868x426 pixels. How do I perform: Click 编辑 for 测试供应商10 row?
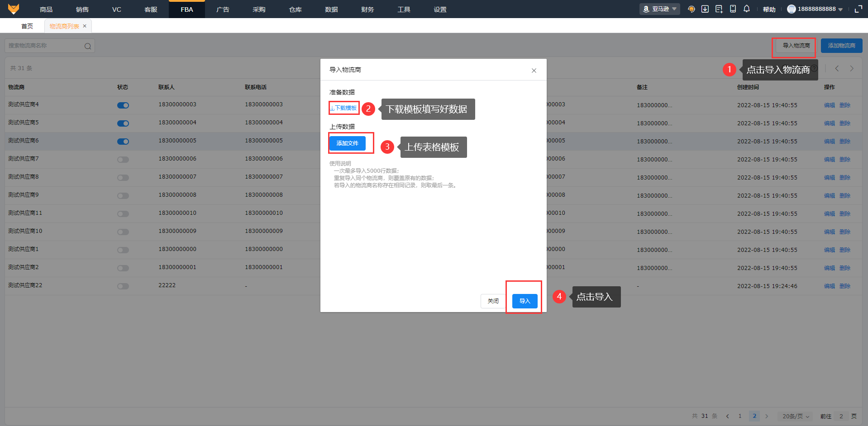[830, 232]
